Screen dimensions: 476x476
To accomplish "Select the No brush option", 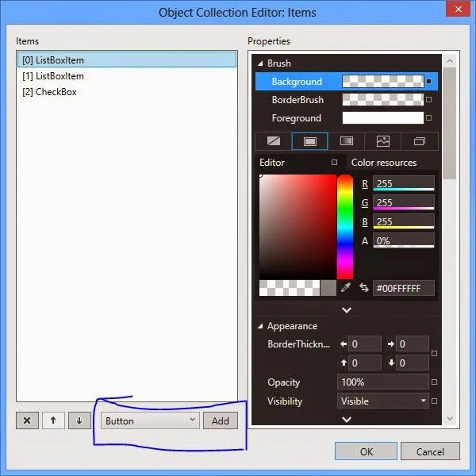I will [274, 141].
